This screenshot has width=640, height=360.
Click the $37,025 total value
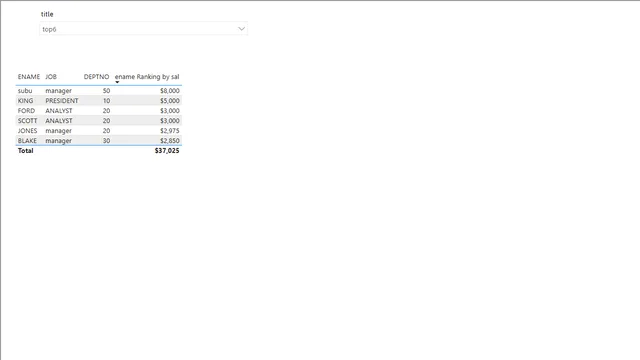tap(167, 151)
